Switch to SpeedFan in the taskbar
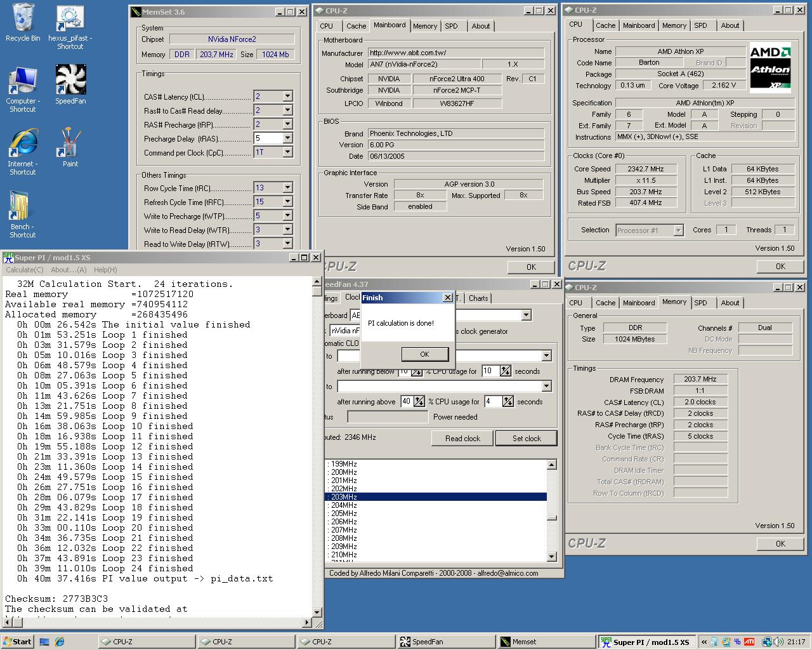This screenshot has width=812, height=650. click(445, 642)
